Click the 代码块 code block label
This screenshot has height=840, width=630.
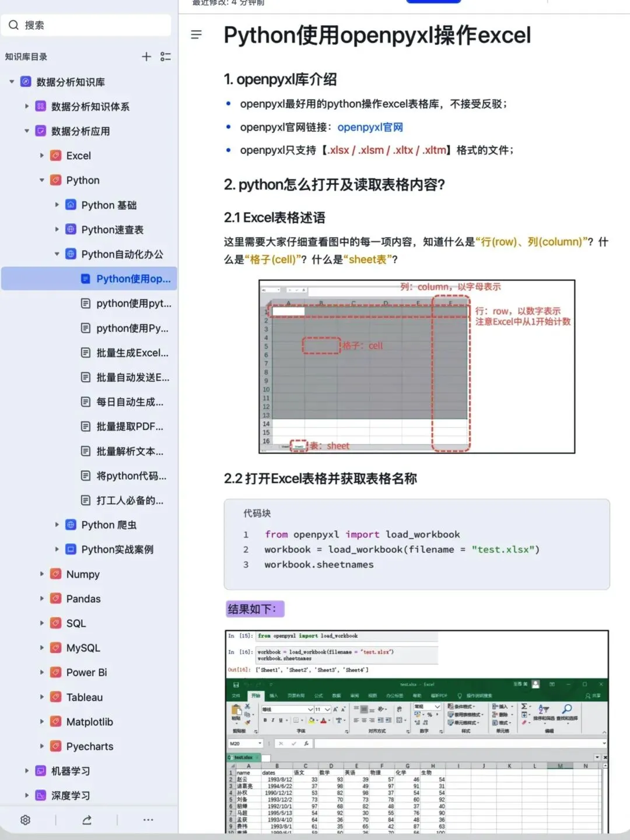tap(257, 513)
